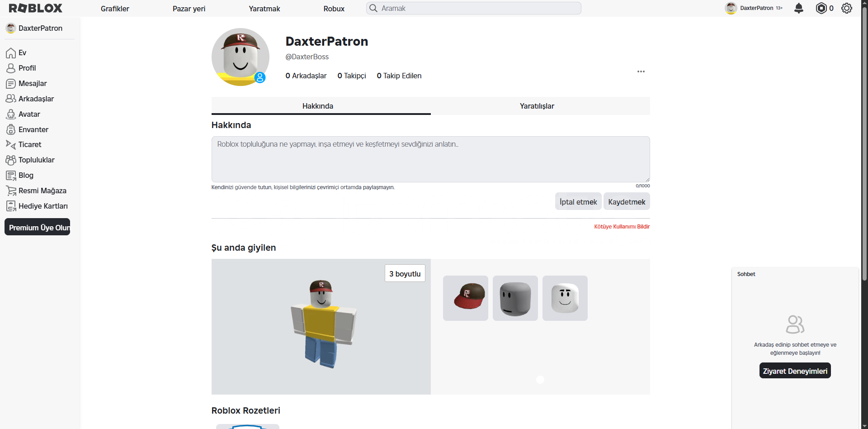Open the profile three-dot menu

641,71
